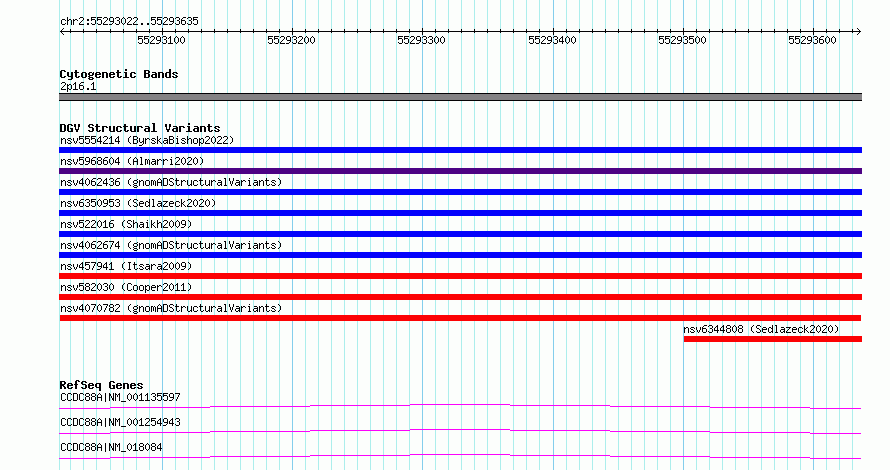Click the red bar under nsv457941
The height and width of the screenshot is (470, 890).
tap(460, 276)
